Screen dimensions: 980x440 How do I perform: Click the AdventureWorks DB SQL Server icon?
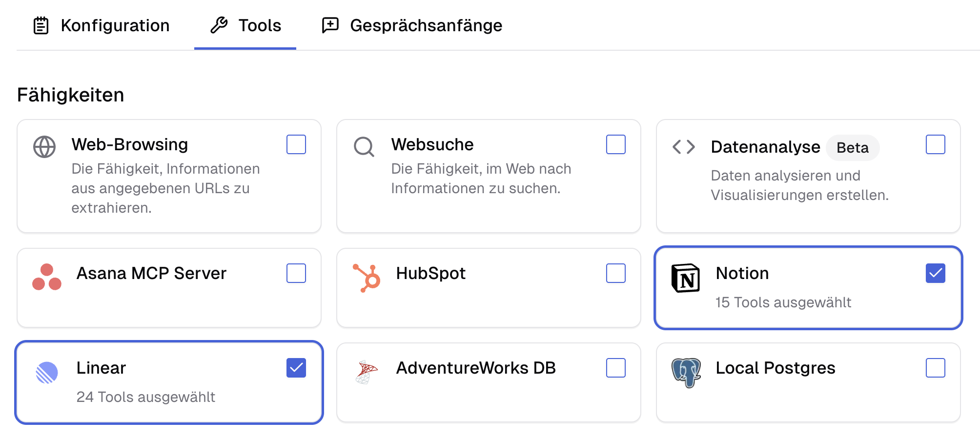[367, 372]
